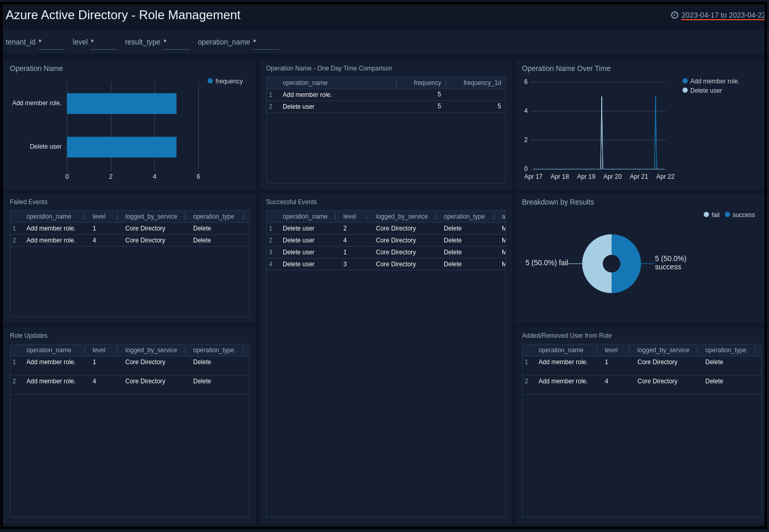
Task: Click the 5 (50.0%) fail pie label
Action: point(547,263)
